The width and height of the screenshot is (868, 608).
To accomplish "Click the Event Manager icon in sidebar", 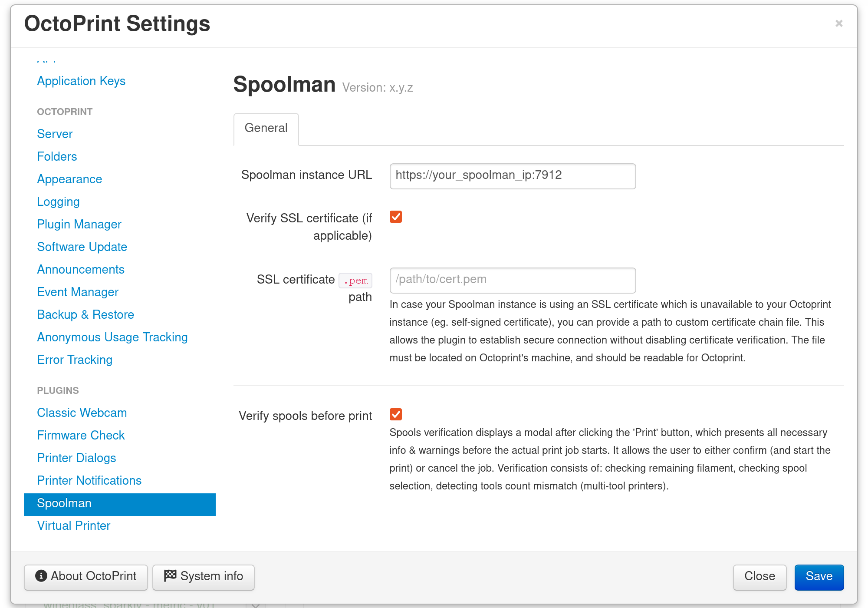I will 79,292.
